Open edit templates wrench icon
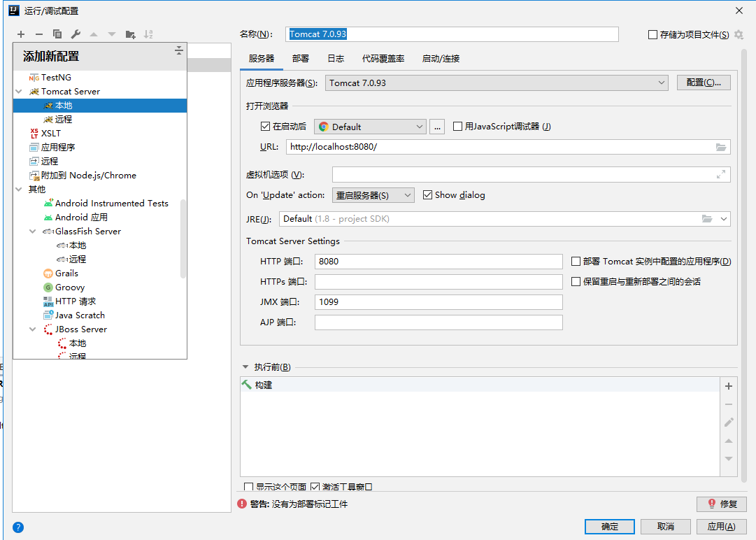 click(x=76, y=34)
